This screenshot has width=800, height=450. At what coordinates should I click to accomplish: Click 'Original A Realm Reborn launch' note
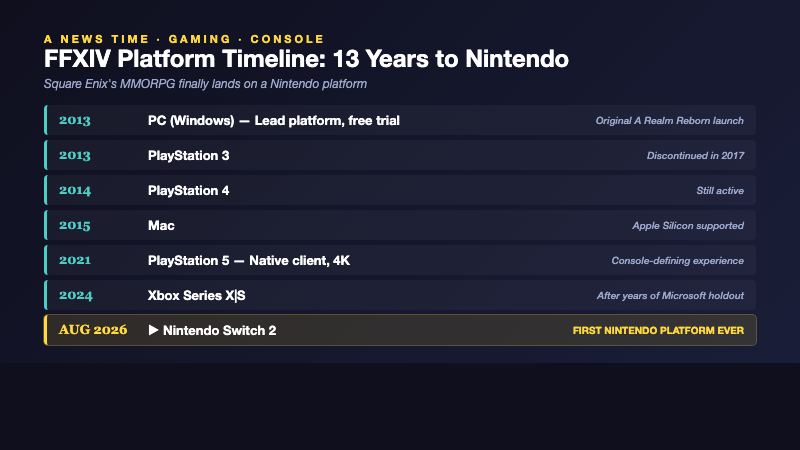tap(669, 120)
